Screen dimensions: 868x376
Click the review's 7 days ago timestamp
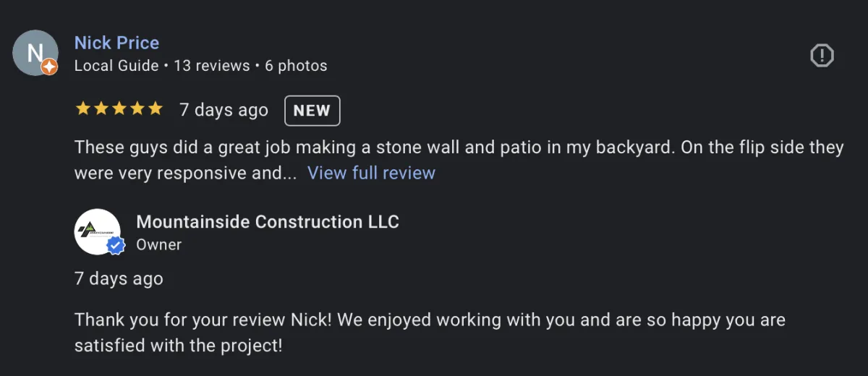click(x=224, y=110)
